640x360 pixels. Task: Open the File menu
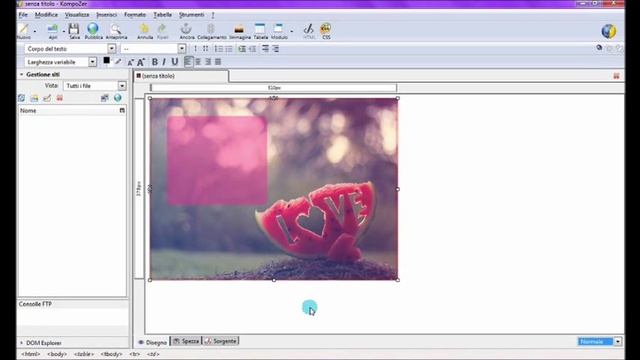(23, 15)
